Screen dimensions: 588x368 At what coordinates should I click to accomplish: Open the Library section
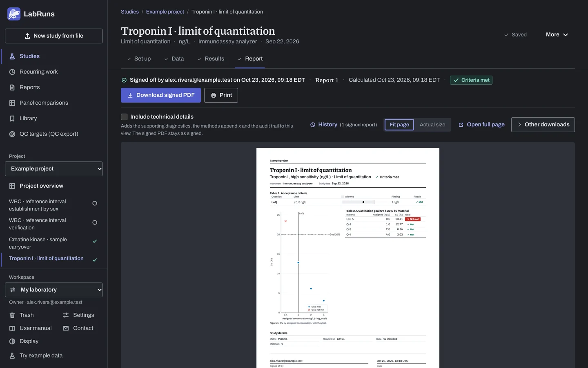tap(54, 119)
